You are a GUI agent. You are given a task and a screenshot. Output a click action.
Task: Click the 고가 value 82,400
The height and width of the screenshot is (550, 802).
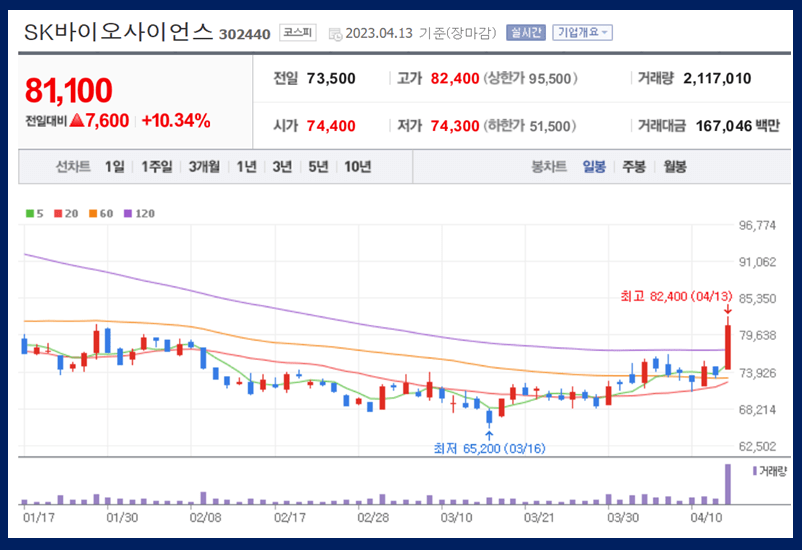455,78
